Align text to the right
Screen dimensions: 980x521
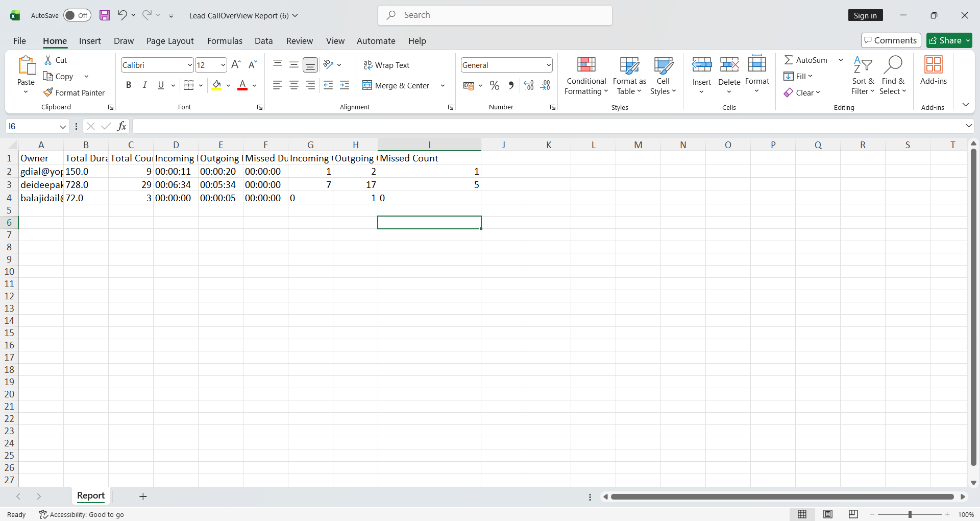(x=310, y=85)
